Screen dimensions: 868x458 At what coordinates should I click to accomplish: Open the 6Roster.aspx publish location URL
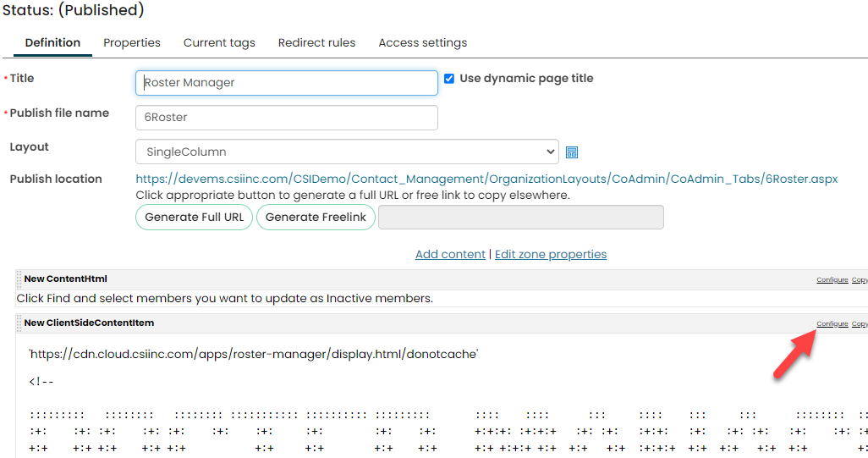(x=486, y=179)
